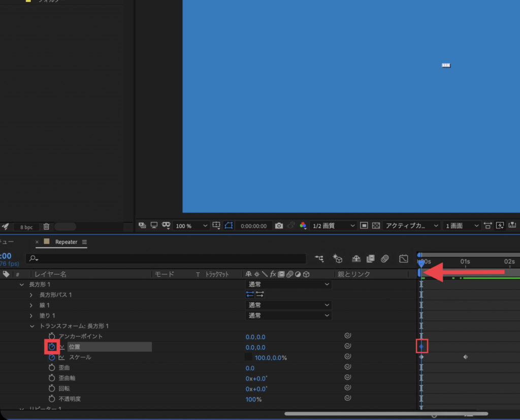The width and height of the screenshot is (520, 420).
Task: Toggle the region of interest button
Action: 229,226
